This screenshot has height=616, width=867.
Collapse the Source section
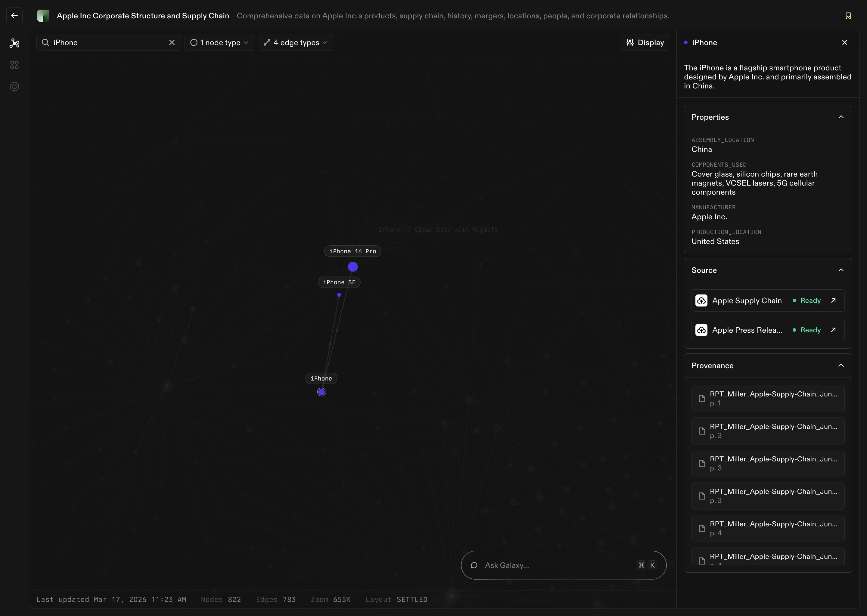click(841, 270)
